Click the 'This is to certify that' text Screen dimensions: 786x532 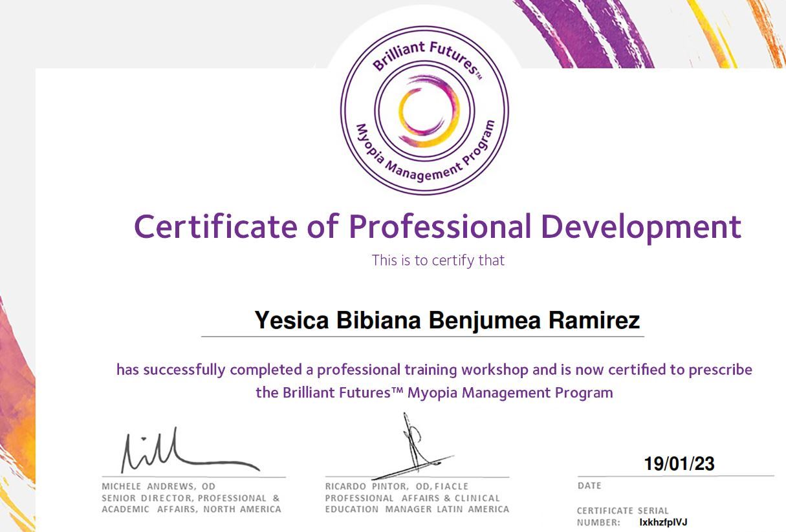coord(438,261)
